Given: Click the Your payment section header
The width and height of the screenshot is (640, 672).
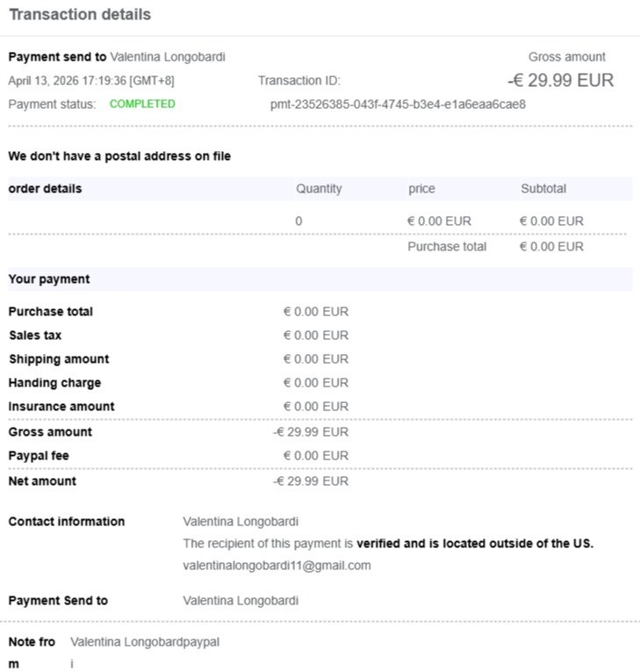Looking at the screenshot, I should click(49, 279).
